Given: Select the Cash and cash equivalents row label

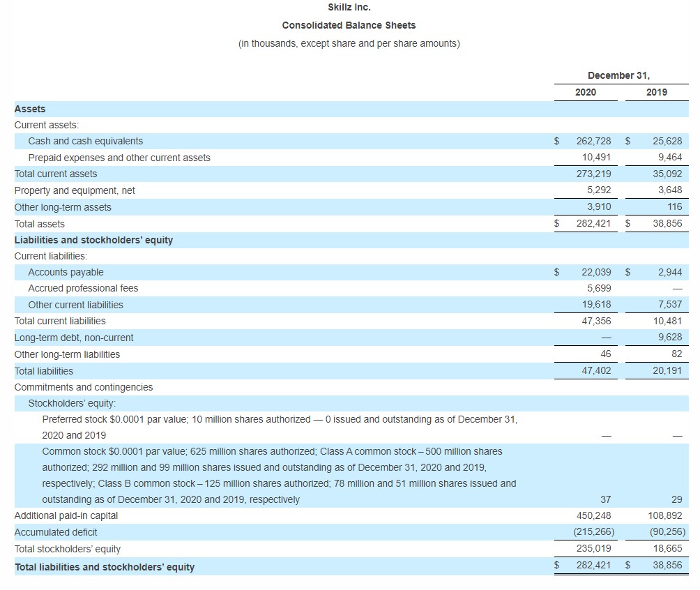Looking at the screenshot, I should tap(86, 141).
